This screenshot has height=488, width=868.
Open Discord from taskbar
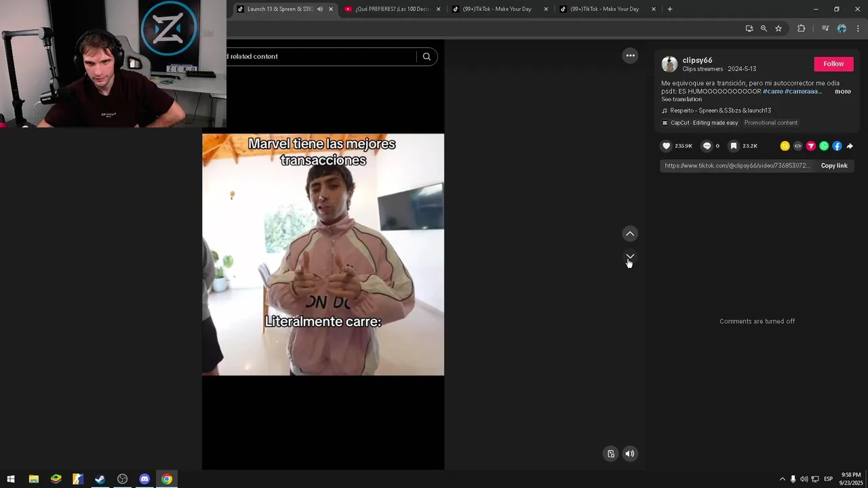(144, 479)
